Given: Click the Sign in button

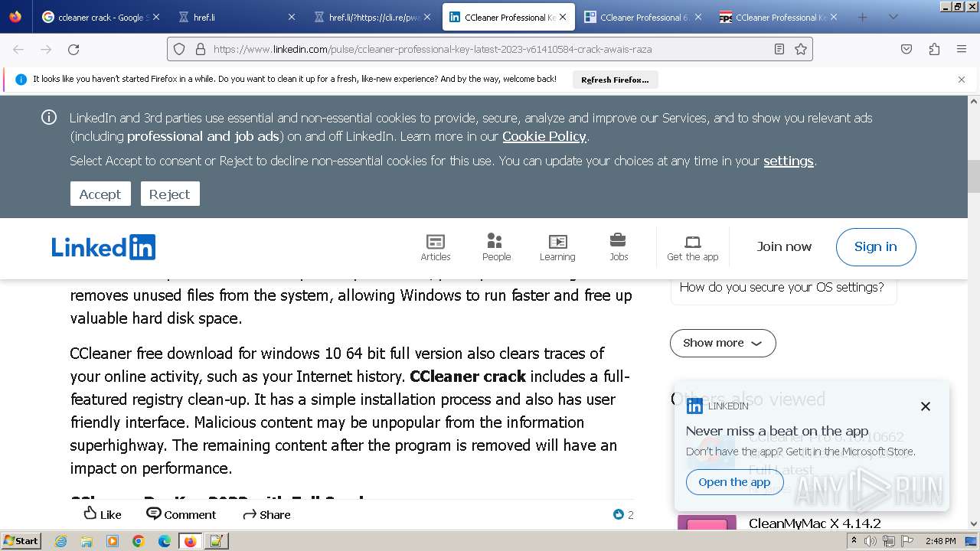Looking at the screenshot, I should [876, 246].
